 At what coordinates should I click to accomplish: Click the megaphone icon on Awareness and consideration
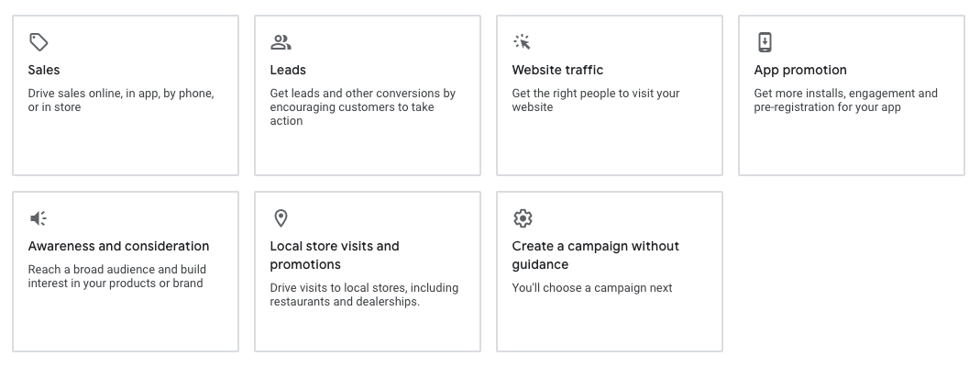(39, 218)
